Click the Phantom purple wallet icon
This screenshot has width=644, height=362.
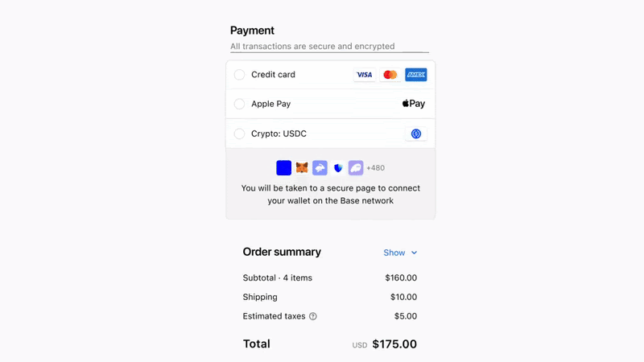point(356,168)
